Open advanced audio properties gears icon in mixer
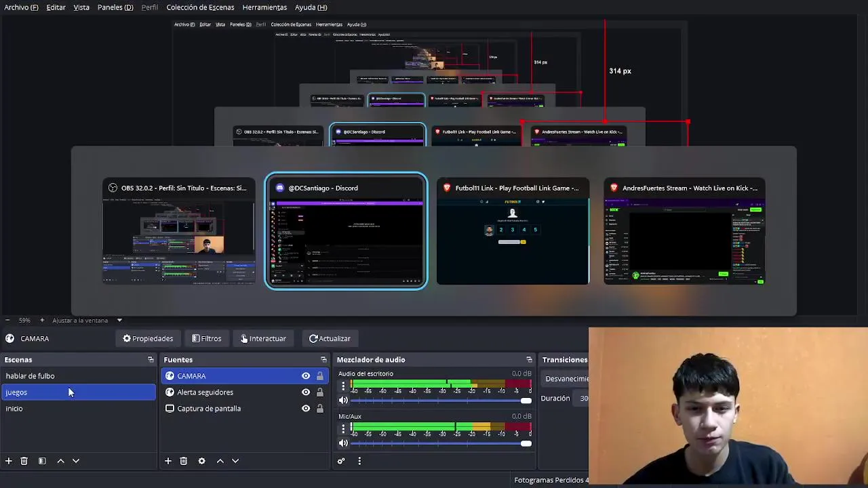 [x=341, y=461]
